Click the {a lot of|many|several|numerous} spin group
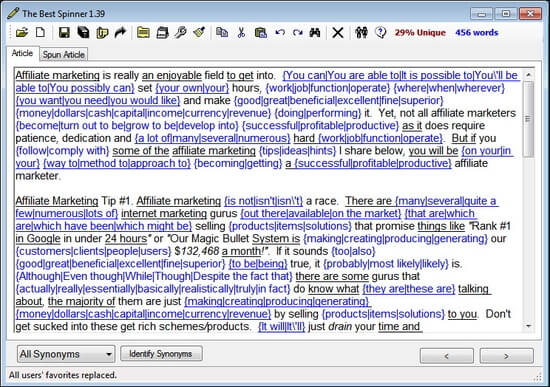 click(212, 138)
